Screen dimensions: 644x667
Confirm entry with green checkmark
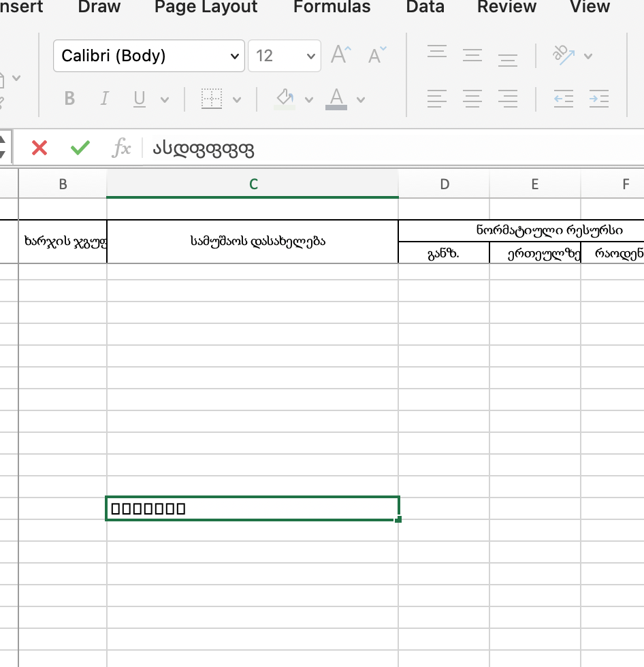(x=80, y=148)
